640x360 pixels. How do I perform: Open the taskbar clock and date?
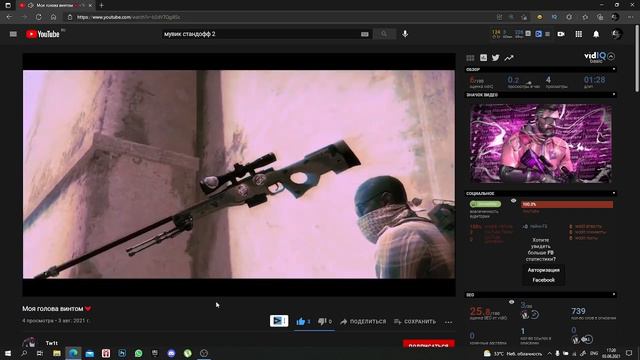click(611, 353)
